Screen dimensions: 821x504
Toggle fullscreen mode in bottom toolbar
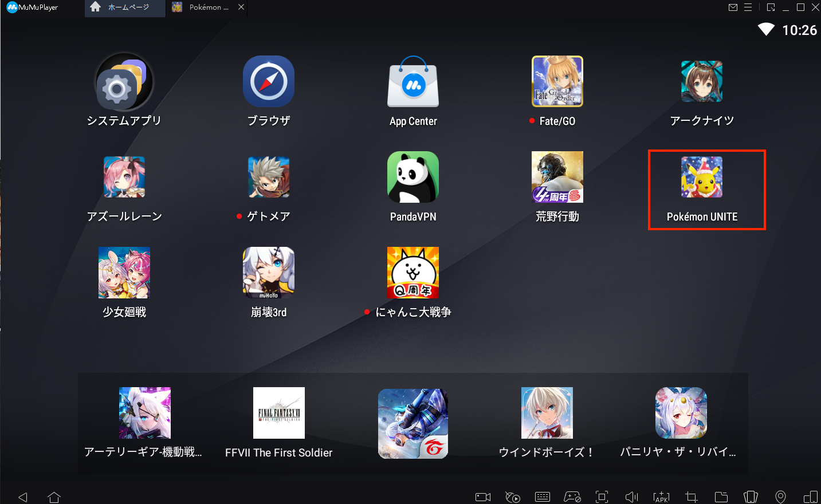click(x=602, y=497)
